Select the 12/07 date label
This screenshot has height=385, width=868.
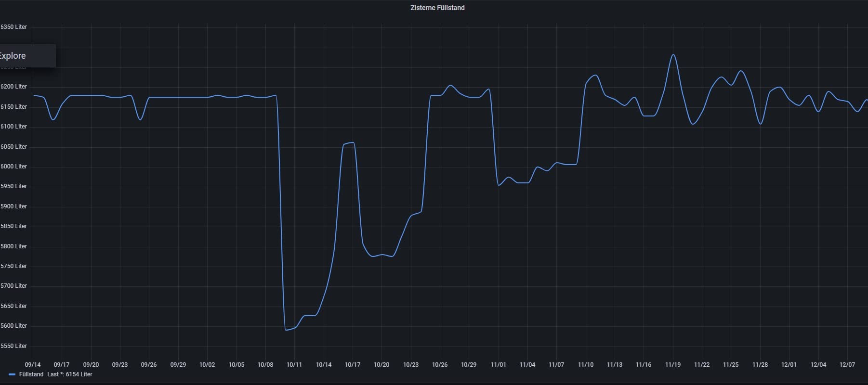click(847, 365)
